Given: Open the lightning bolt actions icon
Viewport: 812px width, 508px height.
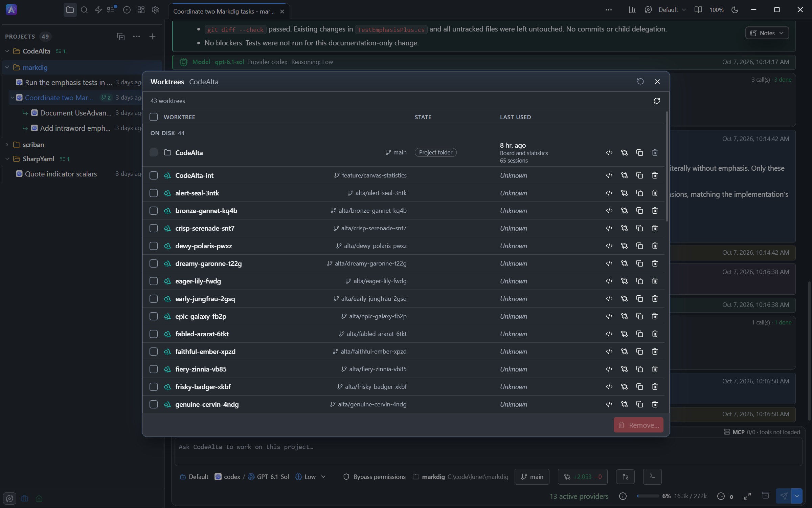Looking at the screenshot, I should (98, 10).
